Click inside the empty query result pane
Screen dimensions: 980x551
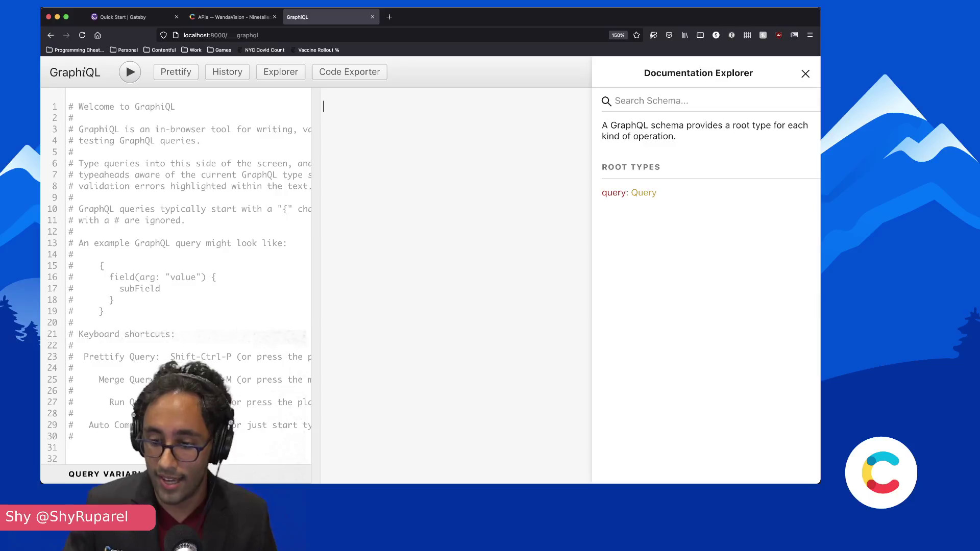[x=456, y=286]
